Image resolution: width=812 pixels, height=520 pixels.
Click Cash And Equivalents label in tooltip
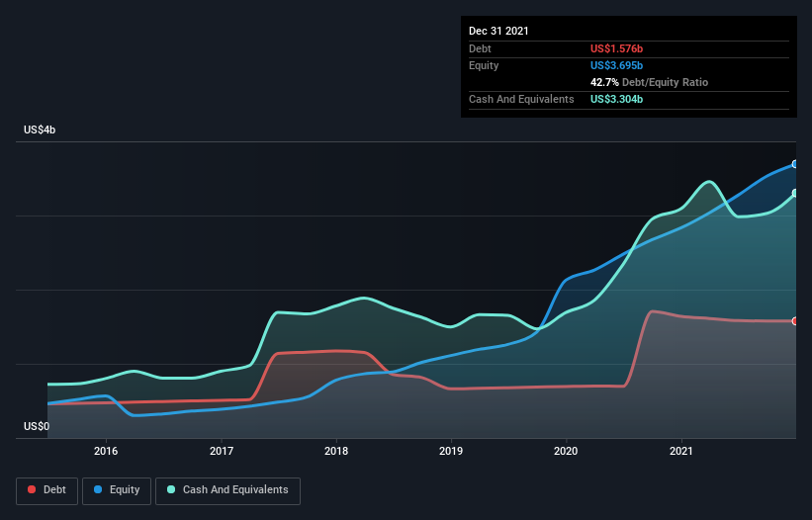point(521,99)
